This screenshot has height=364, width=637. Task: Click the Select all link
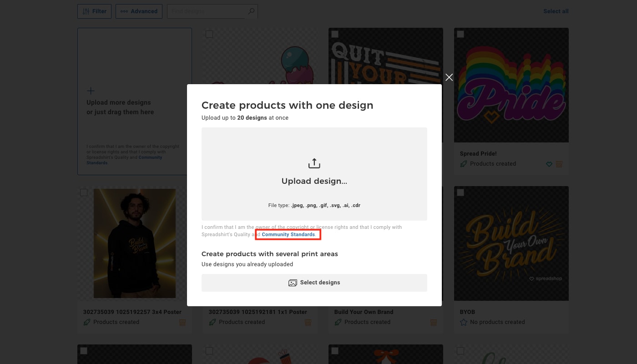point(556,11)
